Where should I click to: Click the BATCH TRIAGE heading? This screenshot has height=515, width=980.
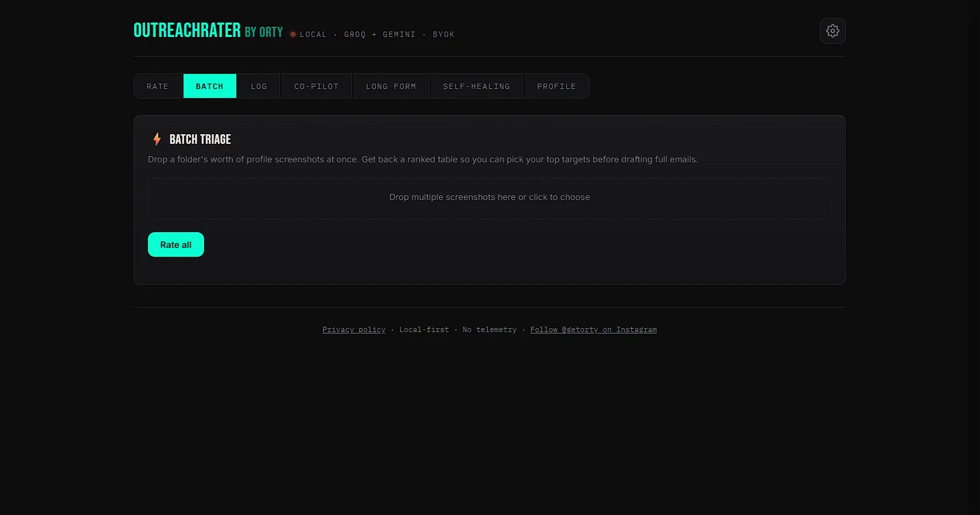200,139
